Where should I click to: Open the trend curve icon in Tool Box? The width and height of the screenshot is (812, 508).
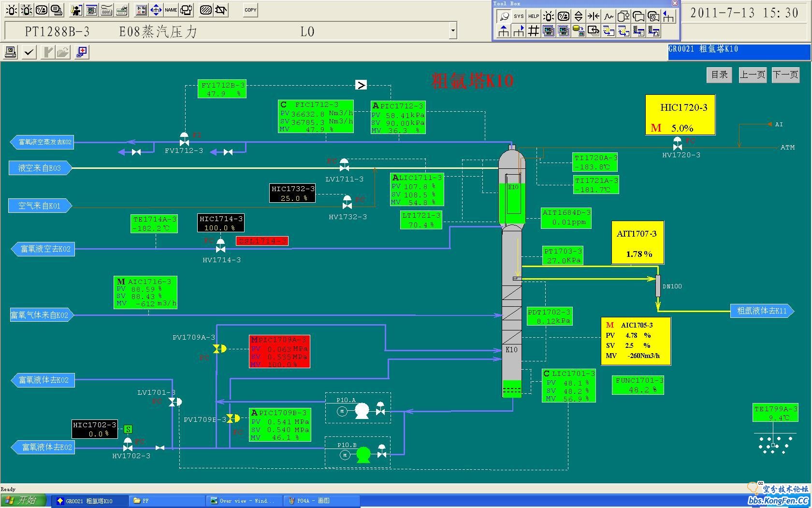pos(609,16)
